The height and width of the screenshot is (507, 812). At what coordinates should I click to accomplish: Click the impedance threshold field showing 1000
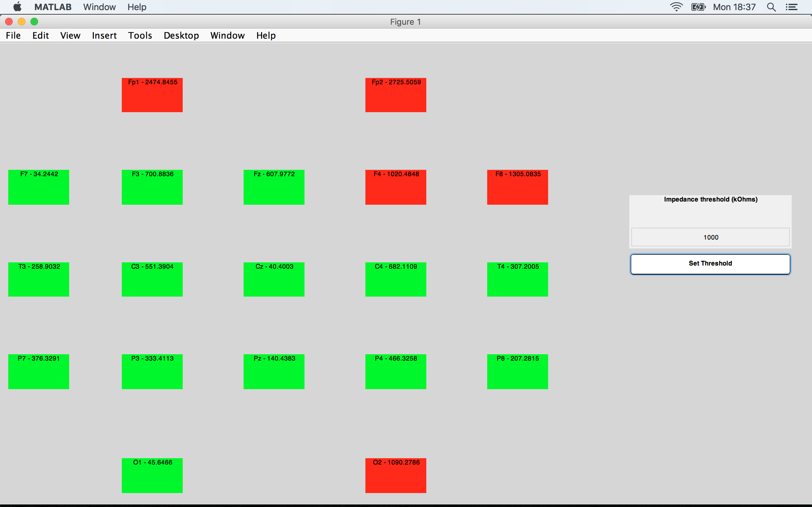710,237
